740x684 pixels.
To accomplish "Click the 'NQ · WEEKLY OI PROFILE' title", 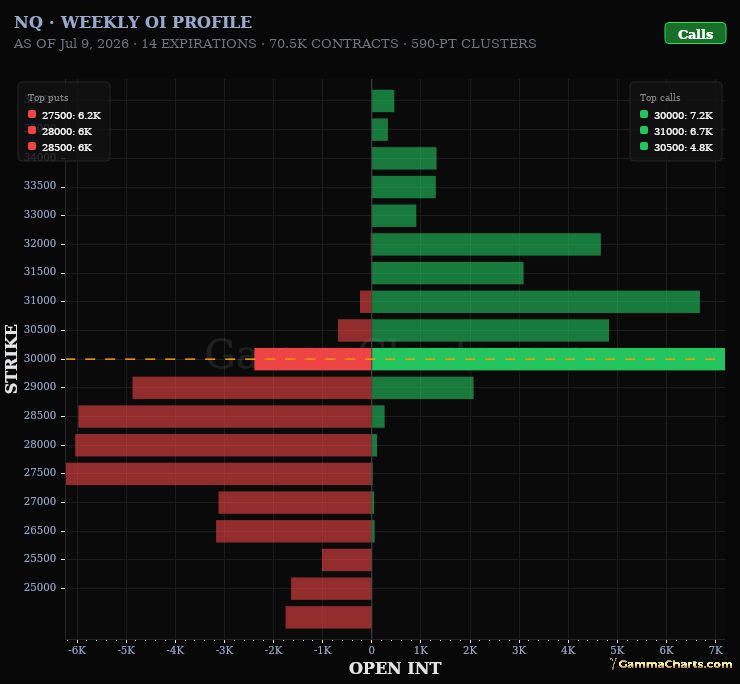I will pos(133,22).
